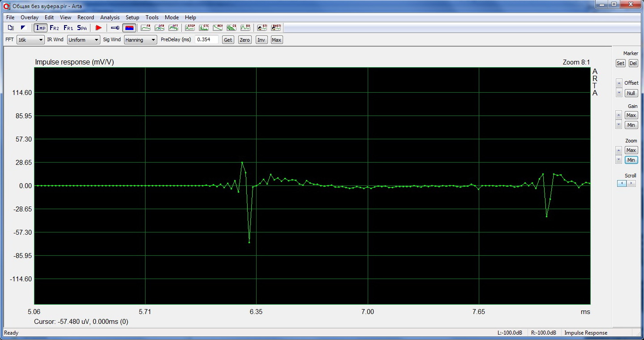Click the toolbar Max button beside Inv
Viewport: 644px width, 340px height.
pyautogui.click(x=276, y=40)
